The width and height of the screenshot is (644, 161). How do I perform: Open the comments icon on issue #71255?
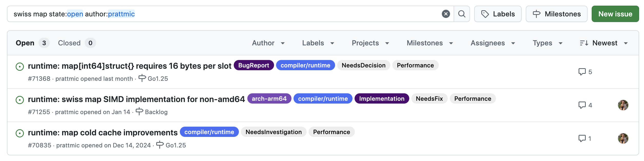(582, 105)
